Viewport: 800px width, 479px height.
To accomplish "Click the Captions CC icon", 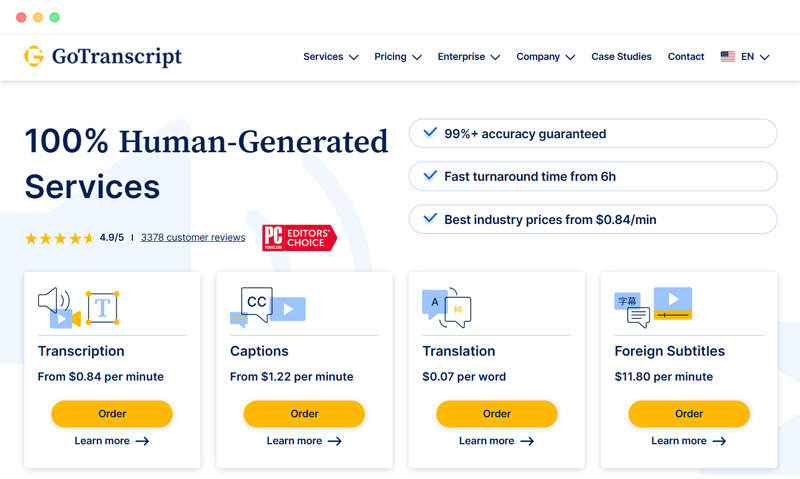I will click(x=268, y=308).
